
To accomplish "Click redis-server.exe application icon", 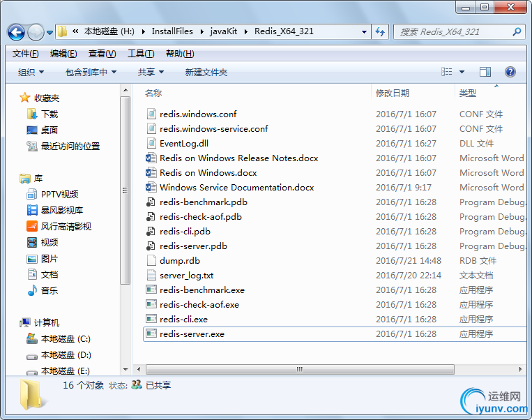I will click(x=151, y=333).
